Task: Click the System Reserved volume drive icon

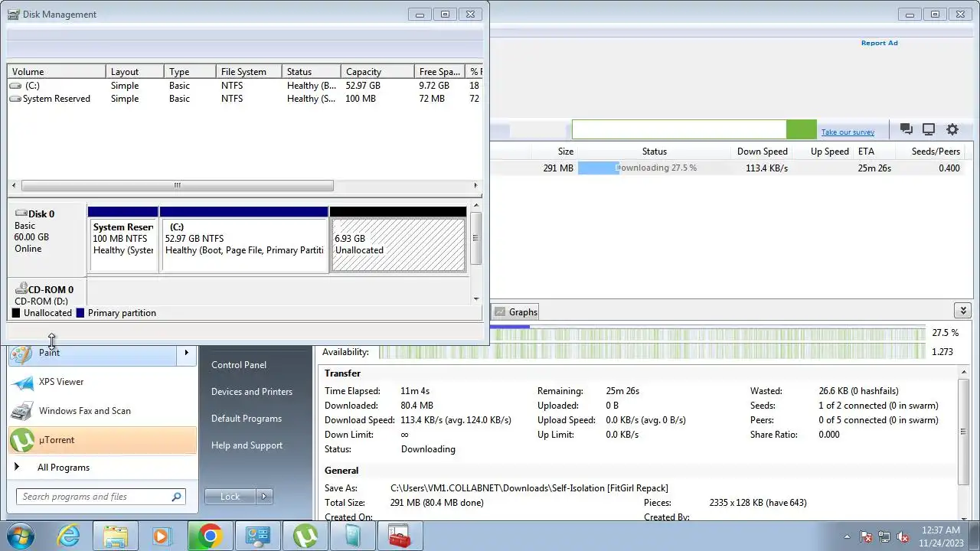Action: coord(15,99)
